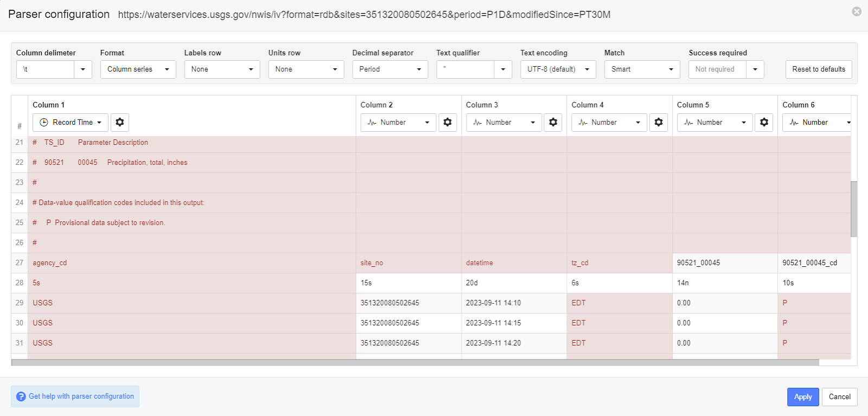Click EDT cell in row 30
The image size is (868, 416).
[x=620, y=323]
